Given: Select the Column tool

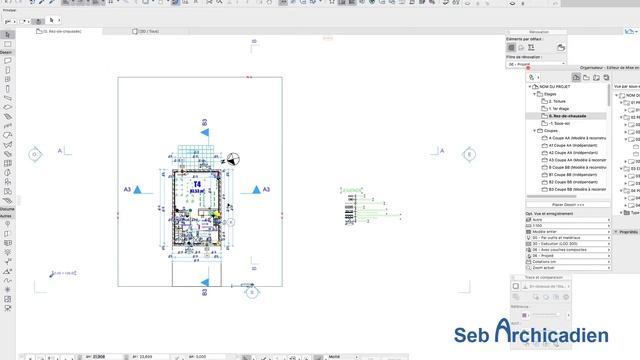Looking at the screenshot, I should point(7,89).
